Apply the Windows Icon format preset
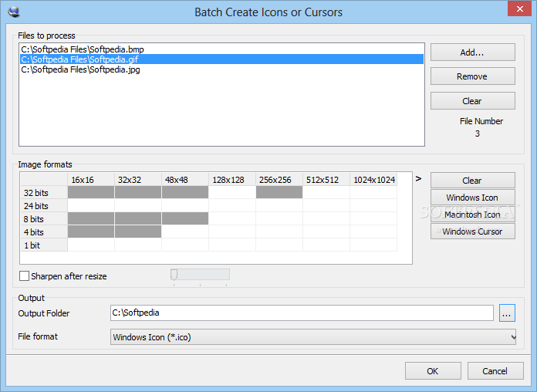 [x=473, y=198]
